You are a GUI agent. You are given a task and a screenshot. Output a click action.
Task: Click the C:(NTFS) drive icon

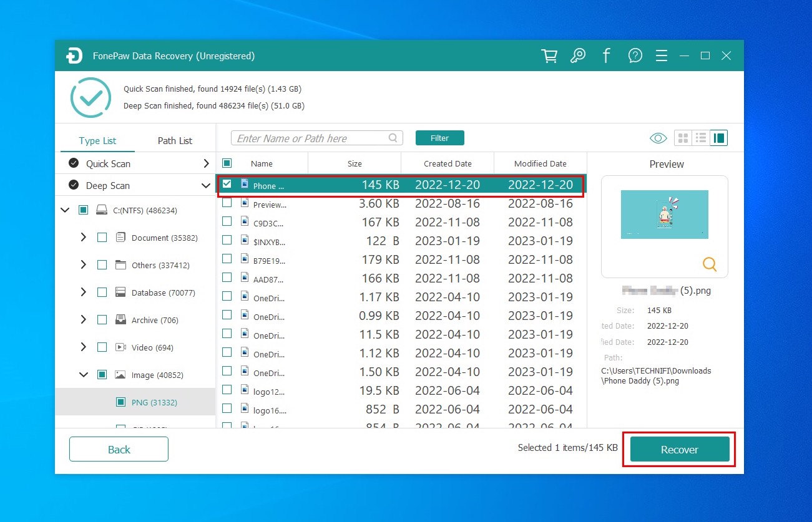[102, 210]
